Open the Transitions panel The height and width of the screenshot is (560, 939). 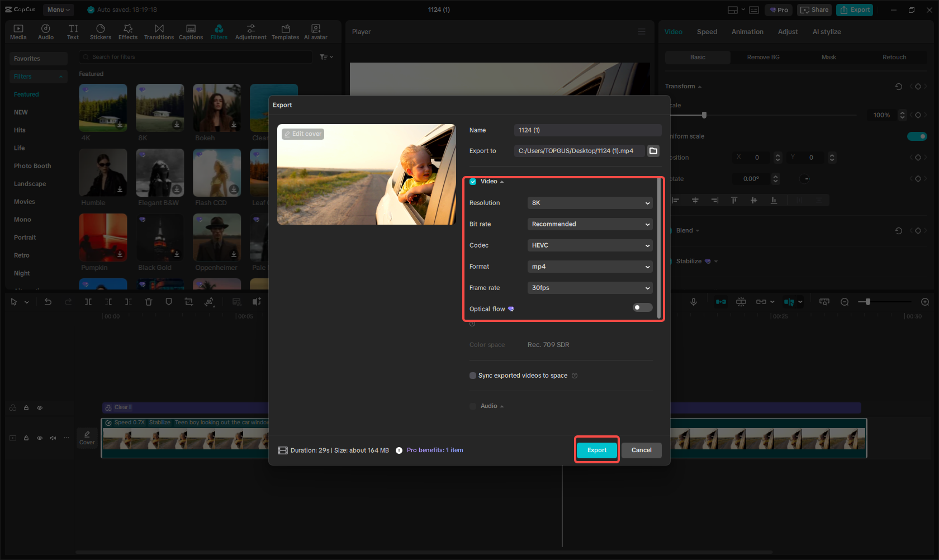[x=159, y=31]
